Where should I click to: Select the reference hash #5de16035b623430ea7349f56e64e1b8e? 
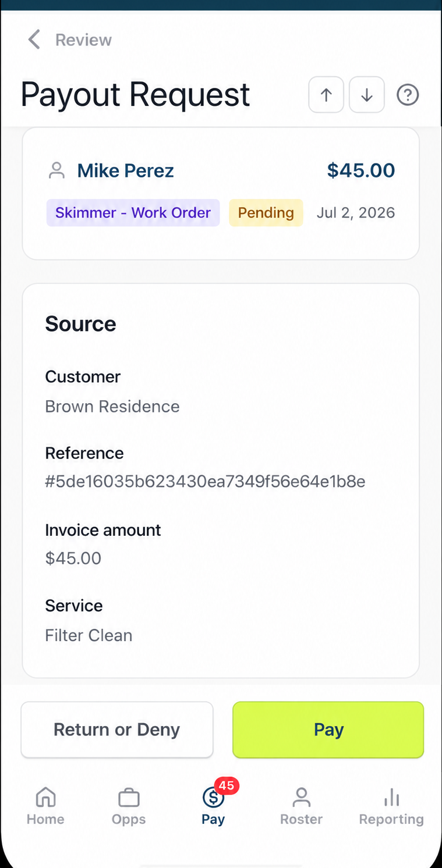click(x=205, y=482)
